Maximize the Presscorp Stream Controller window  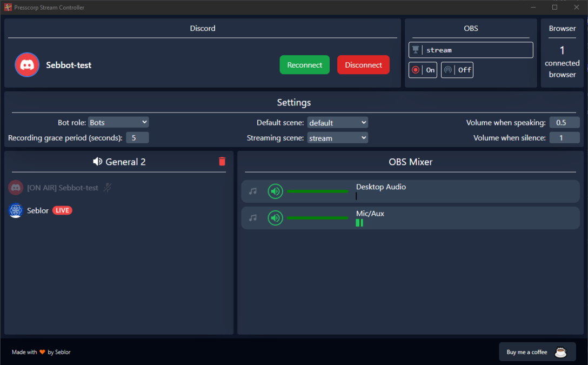click(x=554, y=7)
